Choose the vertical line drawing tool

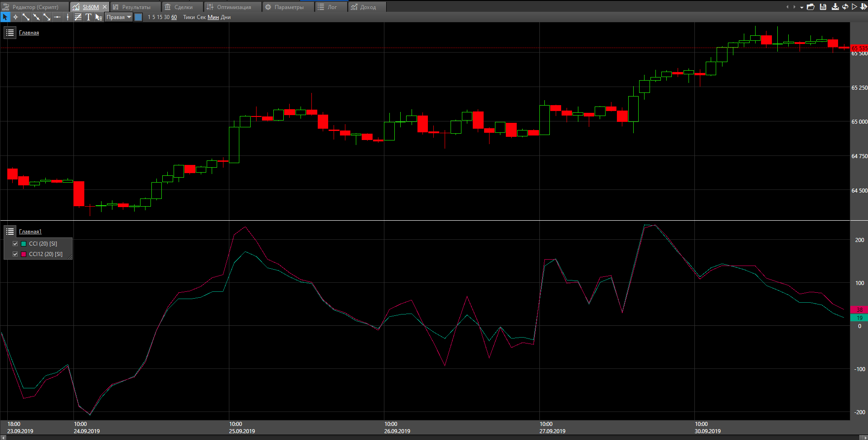click(68, 17)
